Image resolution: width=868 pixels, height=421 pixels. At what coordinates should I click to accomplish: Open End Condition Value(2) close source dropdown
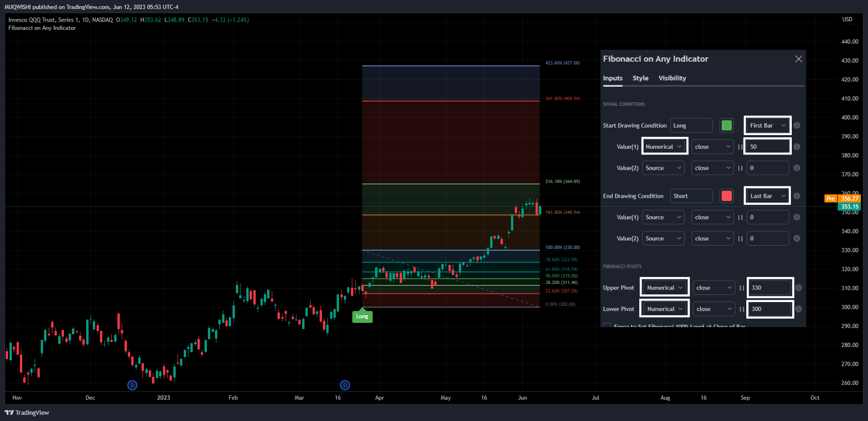(713, 238)
